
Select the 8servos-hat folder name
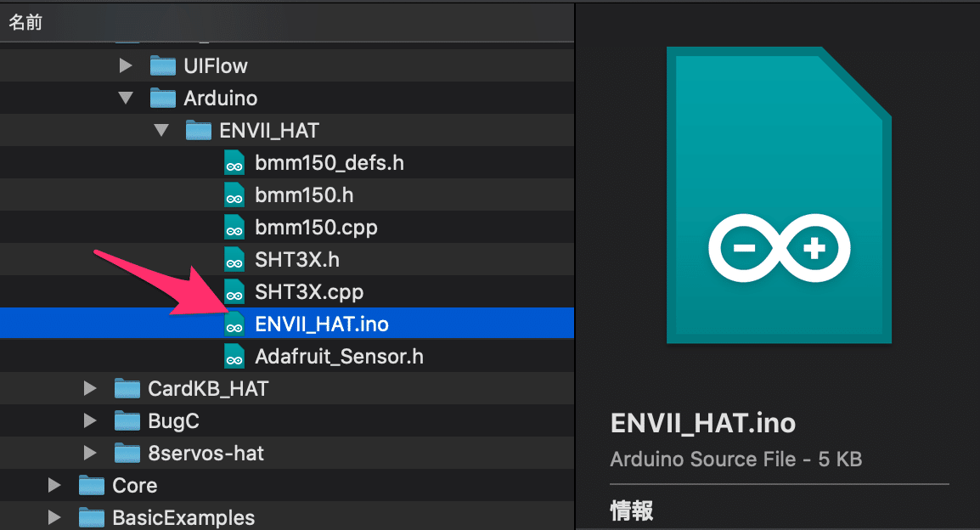pos(206,453)
